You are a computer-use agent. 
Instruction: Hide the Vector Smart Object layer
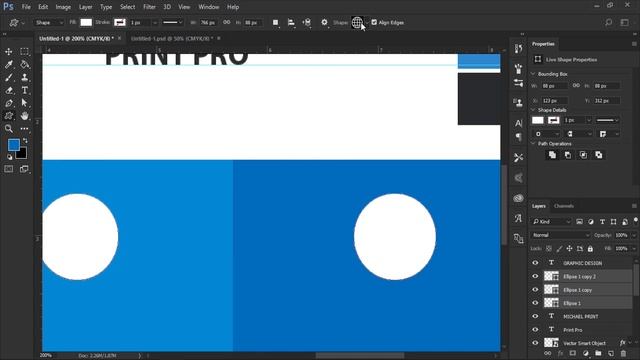pos(535,343)
